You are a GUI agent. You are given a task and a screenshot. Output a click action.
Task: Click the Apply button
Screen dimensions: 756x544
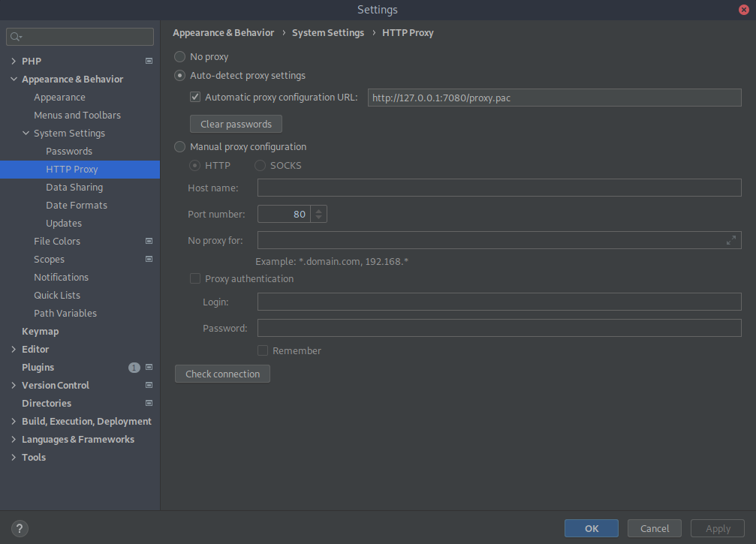tap(718, 528)
